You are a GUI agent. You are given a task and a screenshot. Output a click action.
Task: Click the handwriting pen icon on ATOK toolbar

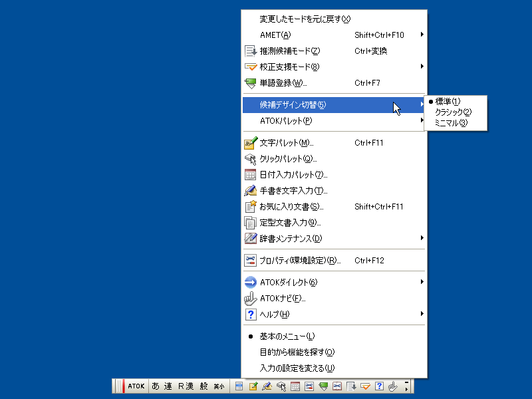267,386
